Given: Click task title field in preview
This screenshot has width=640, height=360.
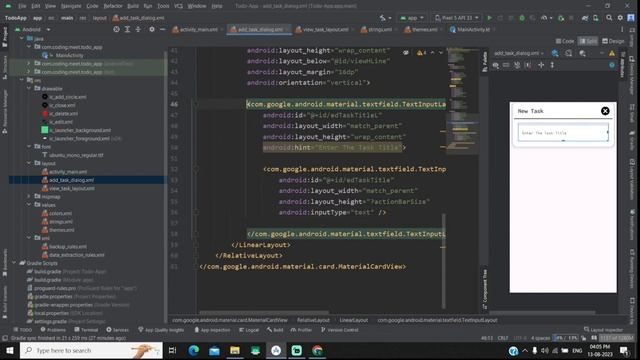Looking at the screenshot, I should click(563, 133).
